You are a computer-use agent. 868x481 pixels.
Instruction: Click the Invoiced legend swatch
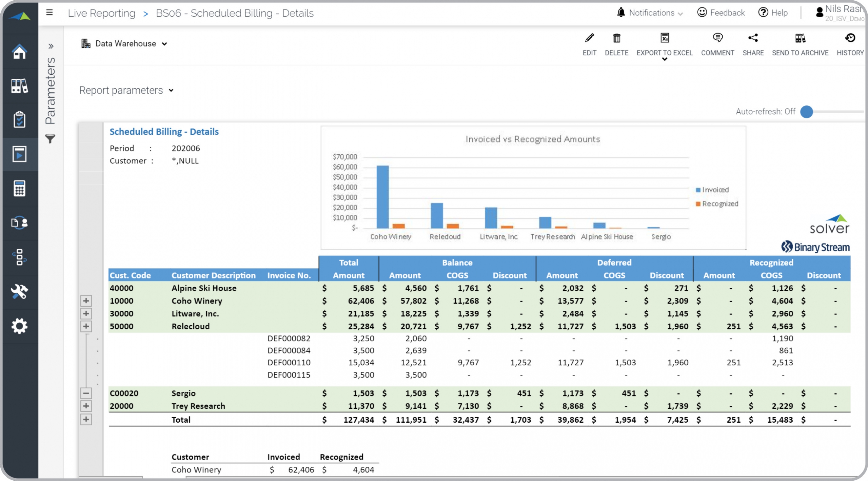coord(698,190)
